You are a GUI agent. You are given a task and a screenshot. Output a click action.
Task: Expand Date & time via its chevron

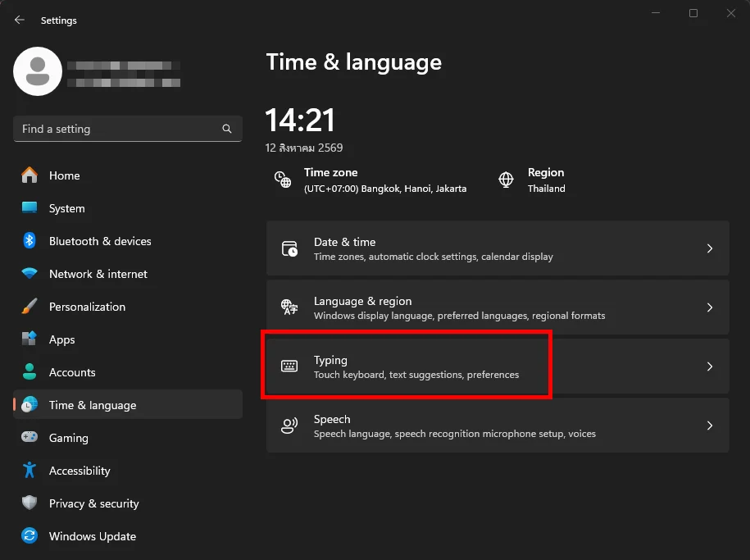(x=710, y=248)
